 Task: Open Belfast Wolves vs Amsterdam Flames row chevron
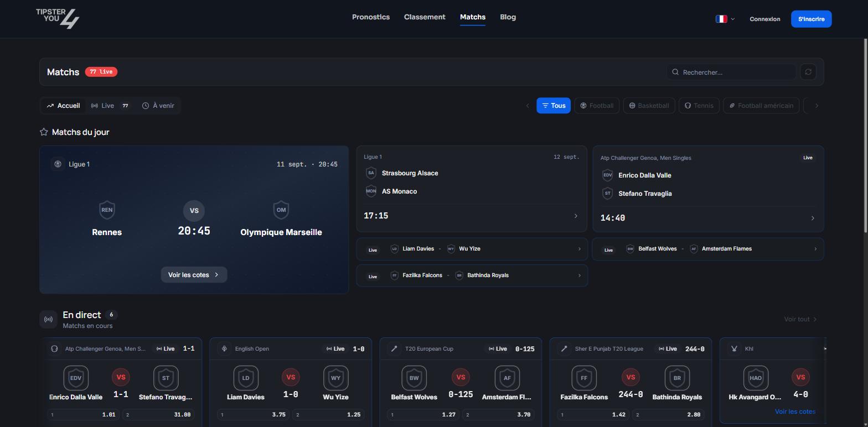815,249
